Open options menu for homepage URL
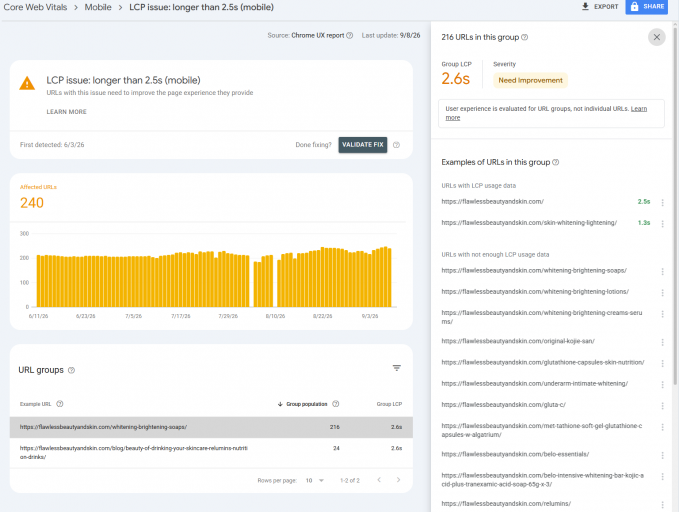Viewport: 679px width, 512px height. pos(662,202)
